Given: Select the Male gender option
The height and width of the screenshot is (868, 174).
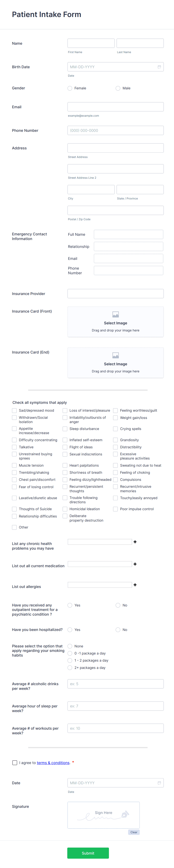Looking at the screenshot, I should click(118, 88).
